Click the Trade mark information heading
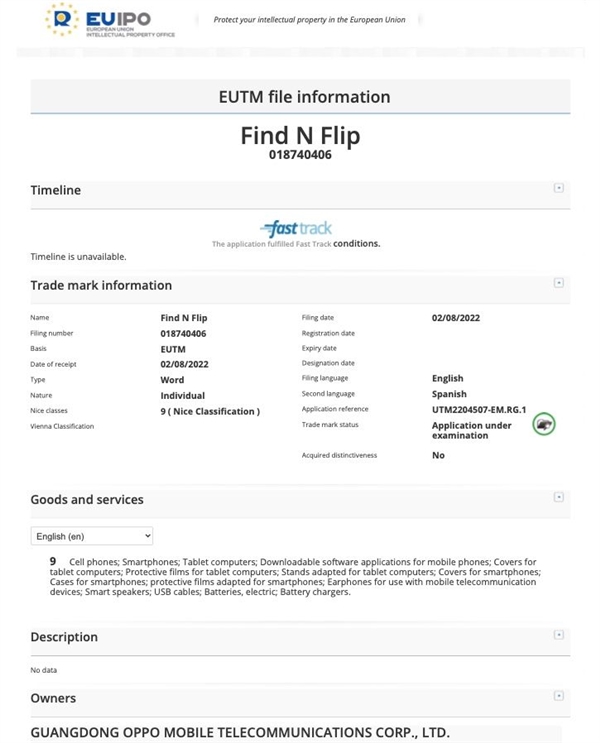Screen dimensions: 600x743 click(x=101, y=285)
